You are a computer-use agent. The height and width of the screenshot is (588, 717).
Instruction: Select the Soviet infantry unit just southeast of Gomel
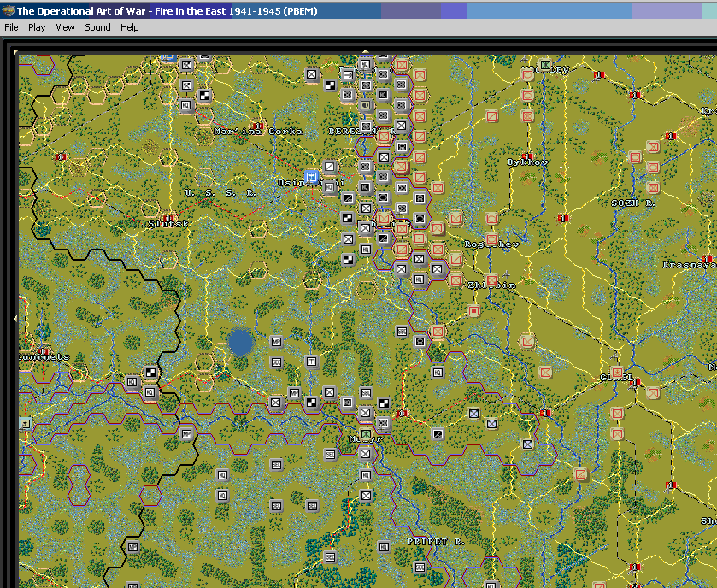coord(653,393)
